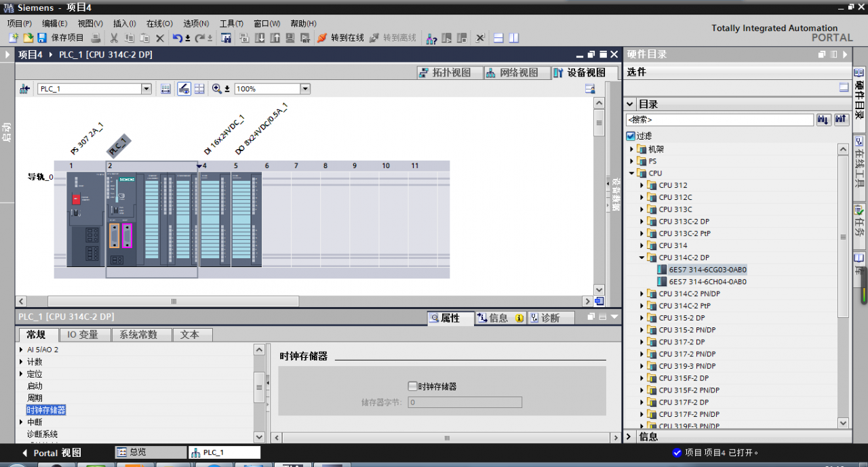Select order number 6ES7 314-6CG03-0AB0
Screen dimensions: 868x467
pos(707,270)
